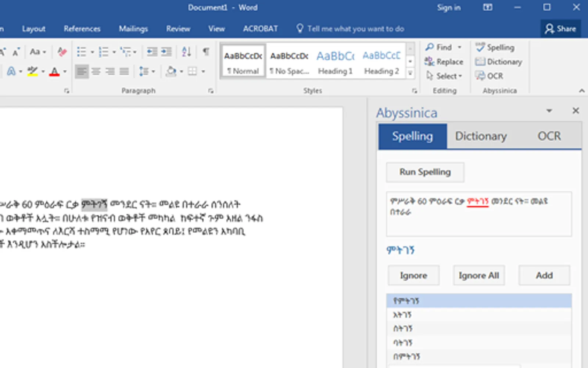Open the Paragraph dialog launcher
The width and height of the screenshot is (588, 368).
point(211,91)
